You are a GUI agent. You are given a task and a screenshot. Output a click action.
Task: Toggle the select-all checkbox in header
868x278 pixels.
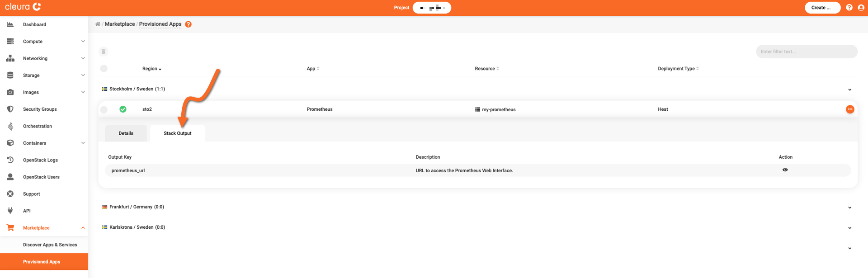(x=104, y=69)
